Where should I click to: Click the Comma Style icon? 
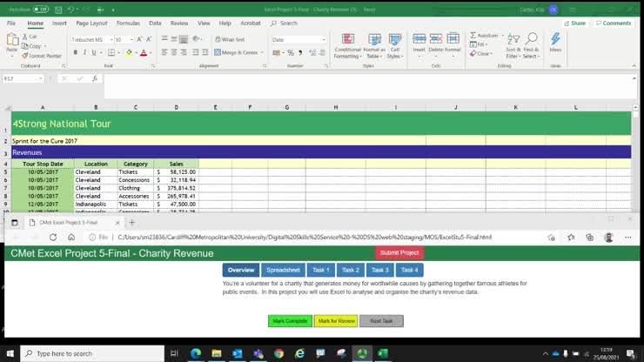[x=300, y=52]
